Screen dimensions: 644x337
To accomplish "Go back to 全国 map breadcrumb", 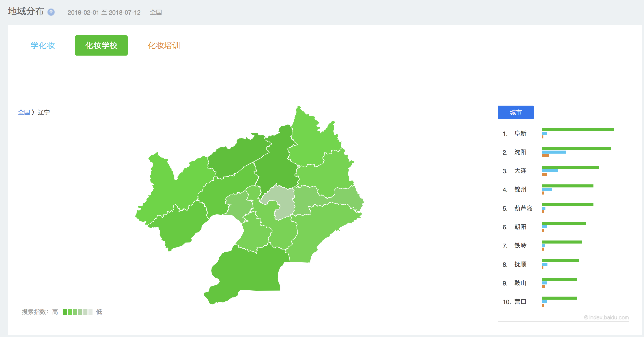I will (x=24, y=112).
